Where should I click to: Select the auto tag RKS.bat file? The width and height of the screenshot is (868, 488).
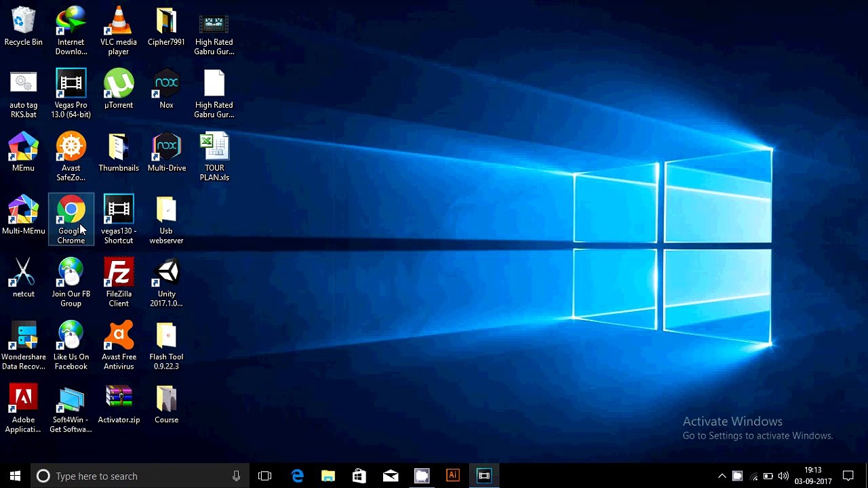coord(23,95)
